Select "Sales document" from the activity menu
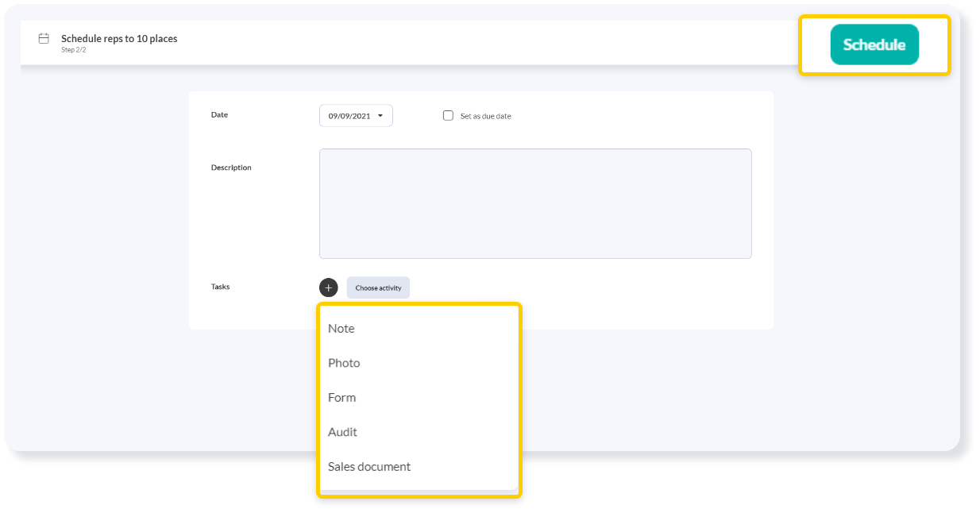The width and height of the screenshot is (980, 513). click(369, 467)
